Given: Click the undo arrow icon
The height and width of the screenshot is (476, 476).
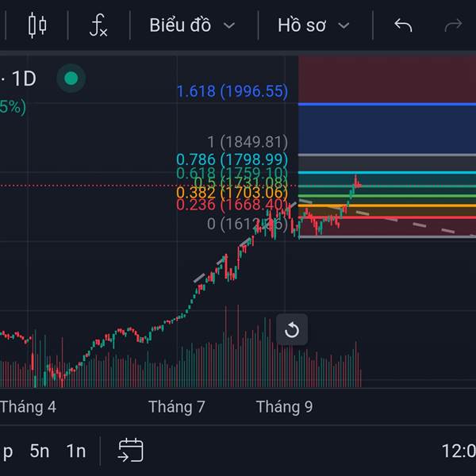Looking at the screenshot, I should [403, 25].
